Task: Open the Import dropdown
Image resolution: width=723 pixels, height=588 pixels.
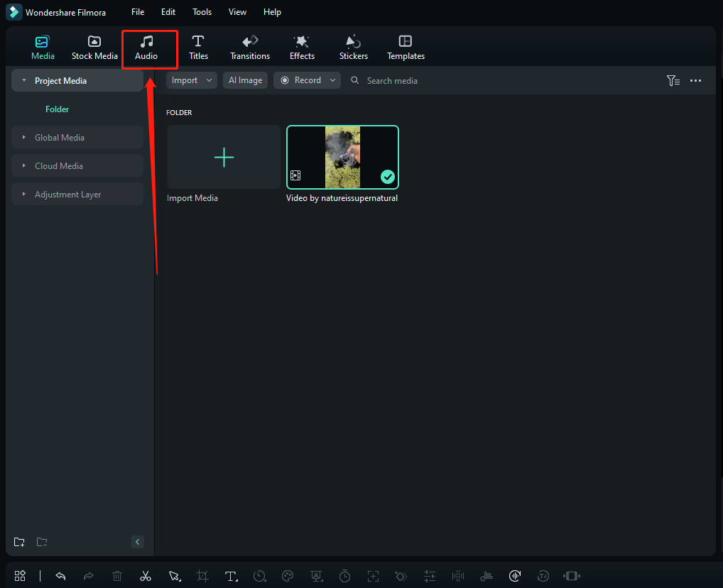Action: point(192,80)
